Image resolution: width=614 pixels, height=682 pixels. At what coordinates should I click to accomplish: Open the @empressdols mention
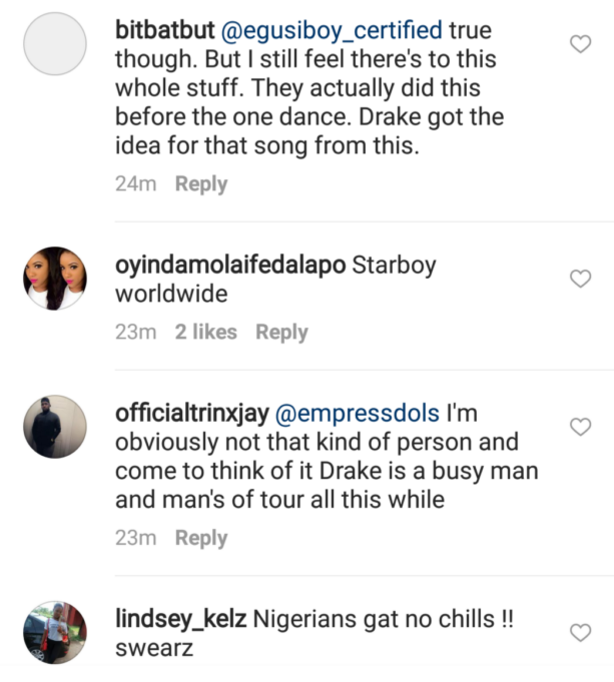[369, 412]
